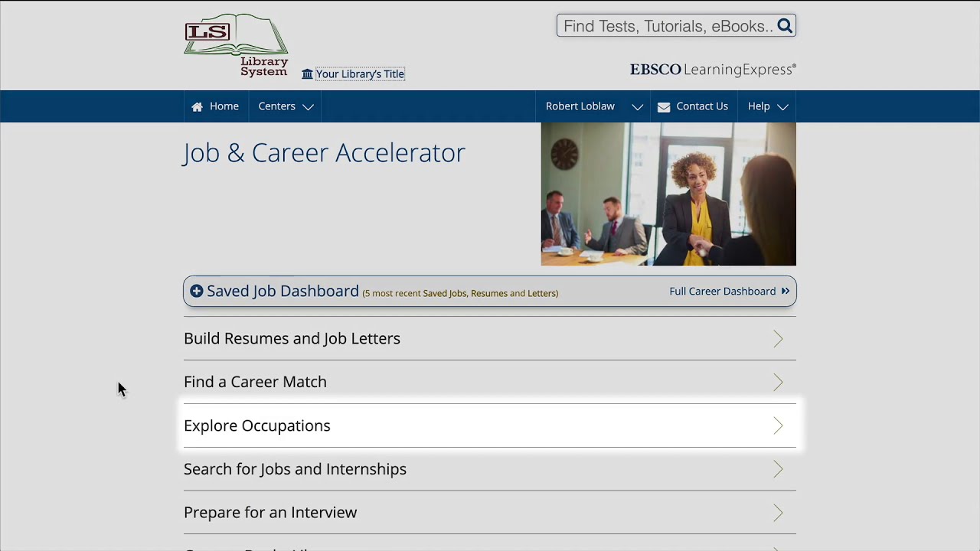
Task: Open Search for Jobs and Internships
Action: click(x=490, y=469)
